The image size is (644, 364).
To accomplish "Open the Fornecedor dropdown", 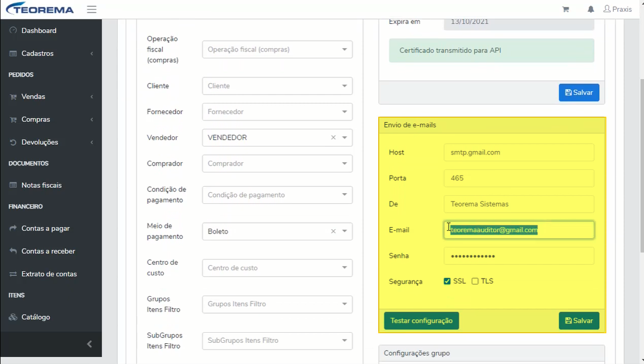I will click(x=277, y=112).
